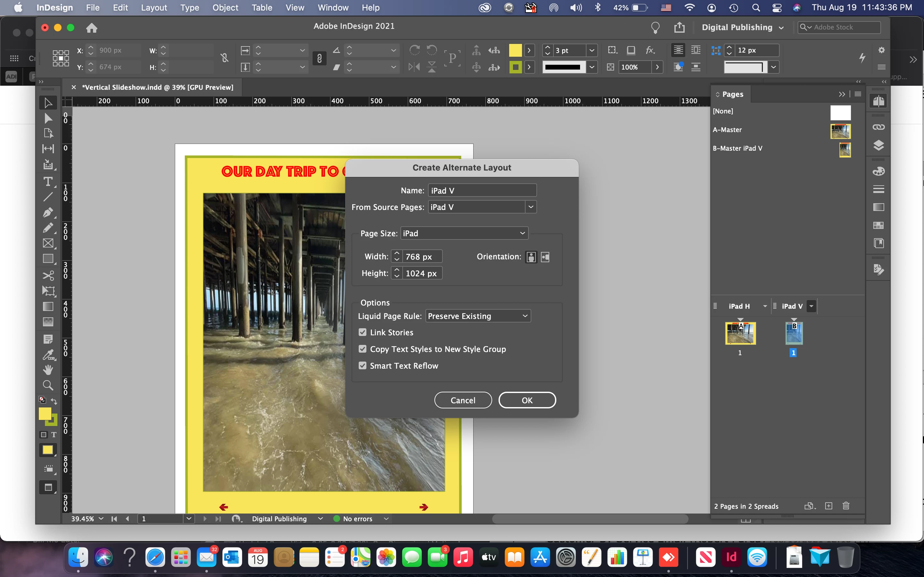Open the Layout menu
This screenshot has width=924, height=577.
click(154, 8)
